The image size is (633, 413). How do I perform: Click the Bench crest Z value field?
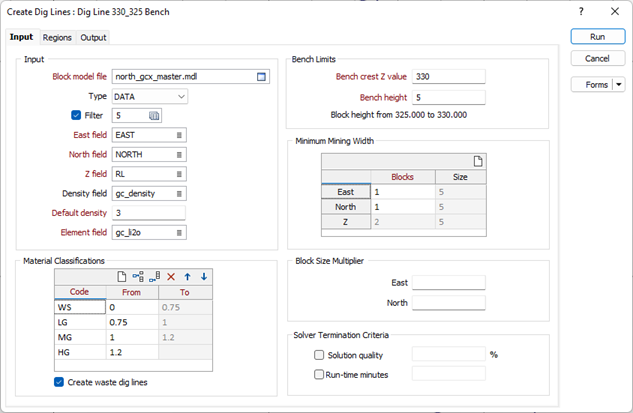click(448, 76)
